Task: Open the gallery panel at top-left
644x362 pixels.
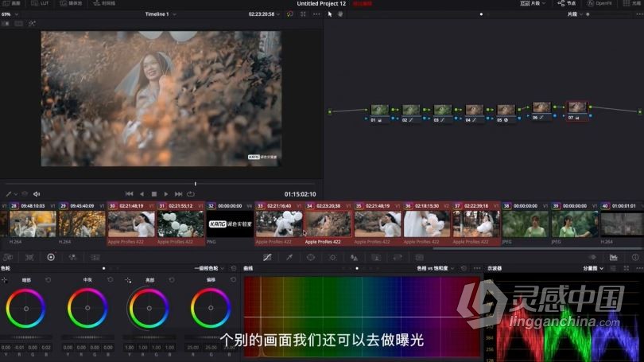Action: (x=10, y=3)
